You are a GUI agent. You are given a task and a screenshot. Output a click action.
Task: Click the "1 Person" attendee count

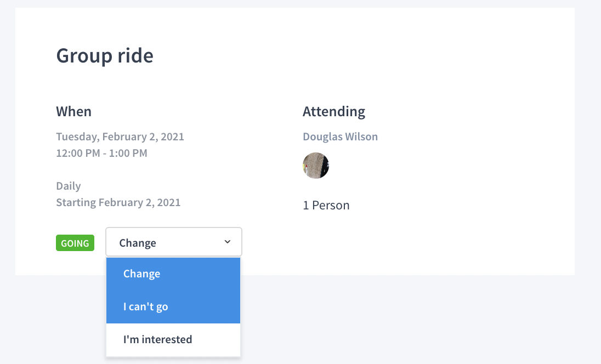pyautogui.click(x=326, y=206)
